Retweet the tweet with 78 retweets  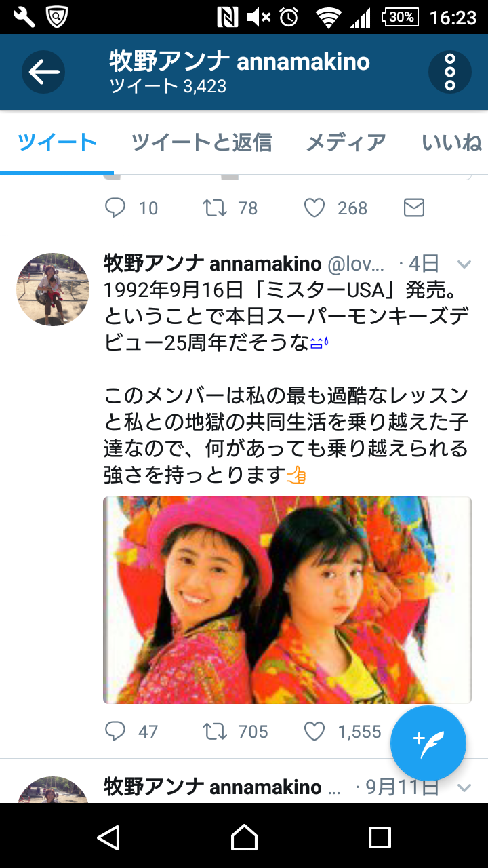pos(215,208)
